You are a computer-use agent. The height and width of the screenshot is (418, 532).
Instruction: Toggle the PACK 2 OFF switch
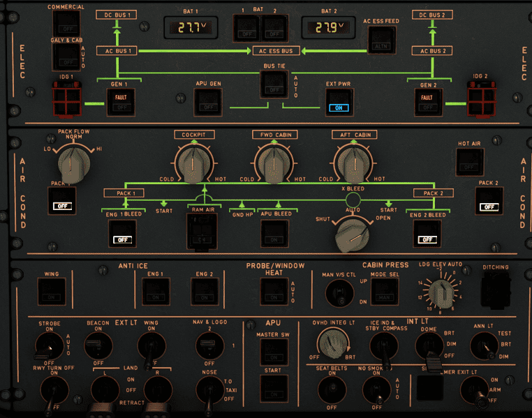click(491, 200)
